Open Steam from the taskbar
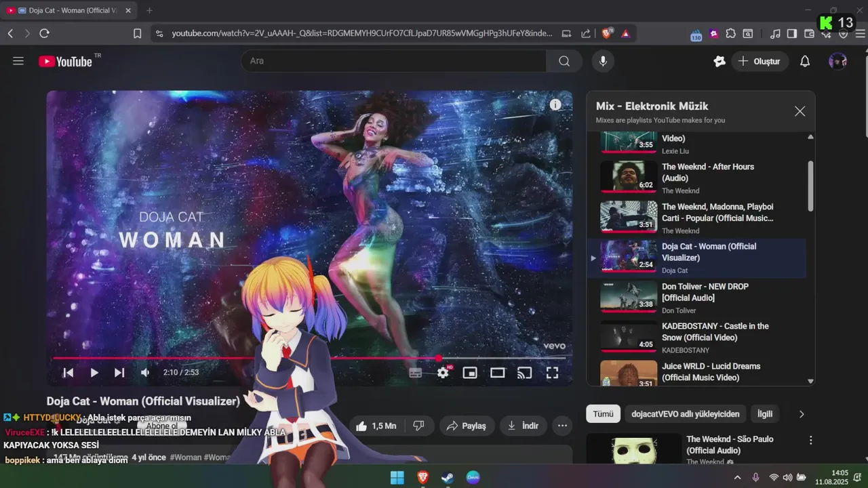The image size is (868, 488). 448,478
